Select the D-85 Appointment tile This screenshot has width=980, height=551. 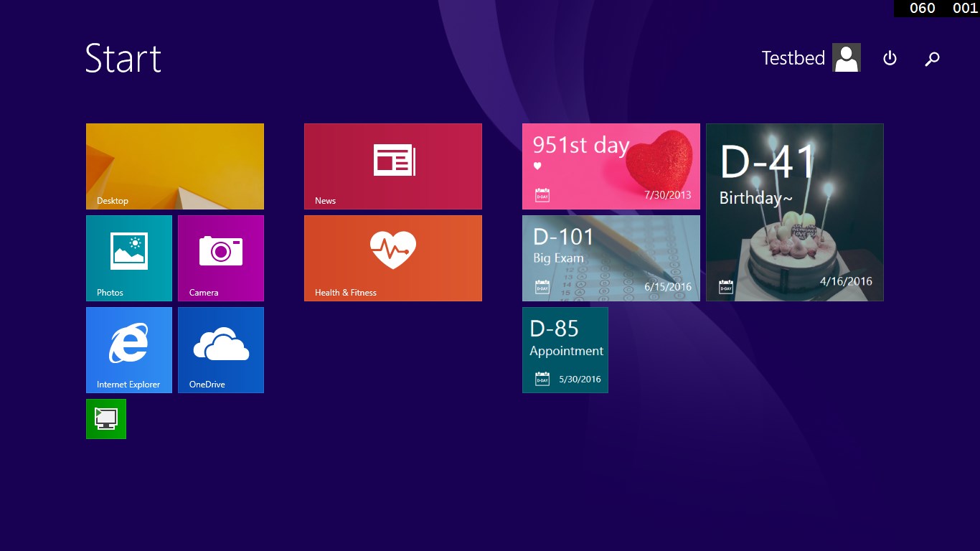[565, 350]
